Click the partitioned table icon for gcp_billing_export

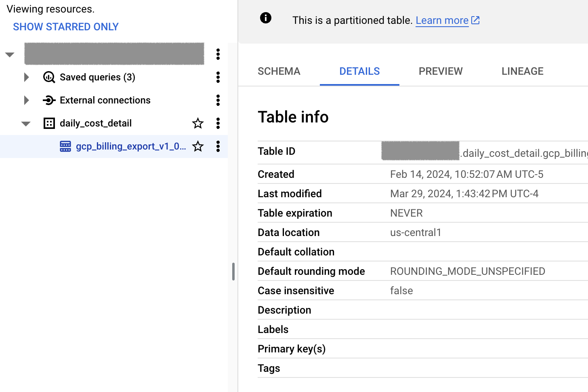(x=65, y=146)
